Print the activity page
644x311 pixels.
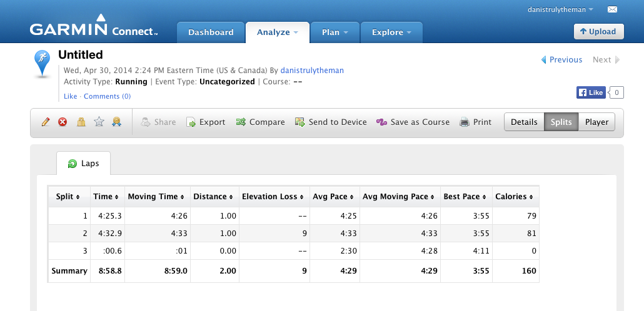coord(475,122)
